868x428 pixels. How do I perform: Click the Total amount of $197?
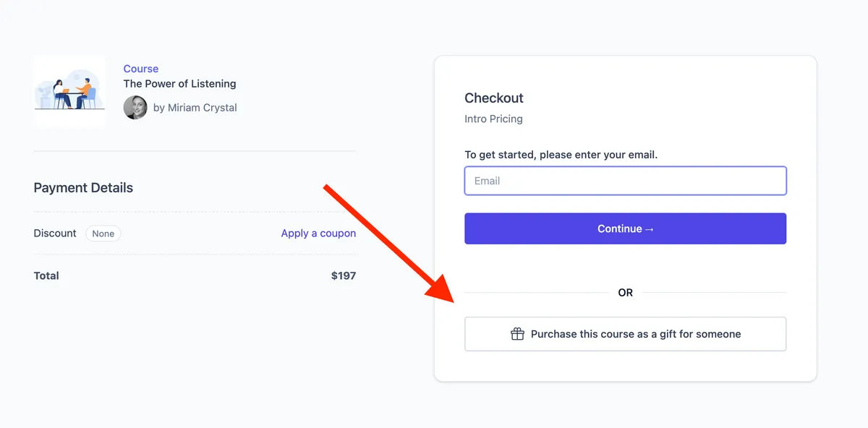pyautogui.click(x=345, y=275)
